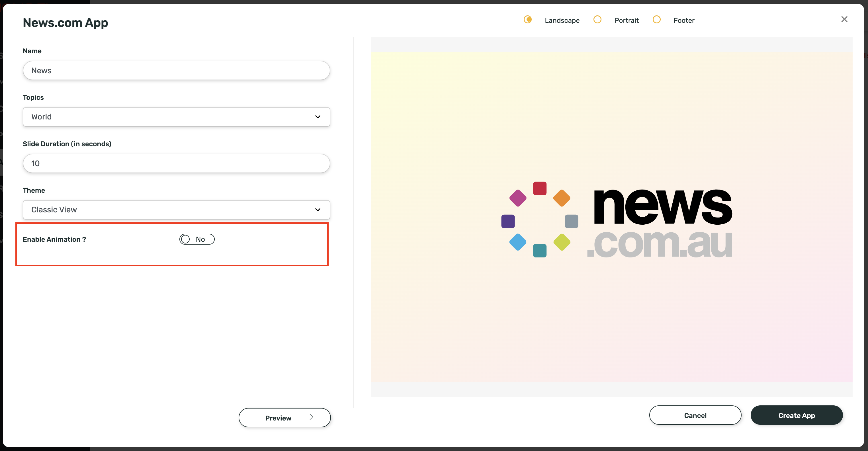Screen dimensions: 868x451
Task: Click the Slide Duration input field
Action: coord(176,163)
